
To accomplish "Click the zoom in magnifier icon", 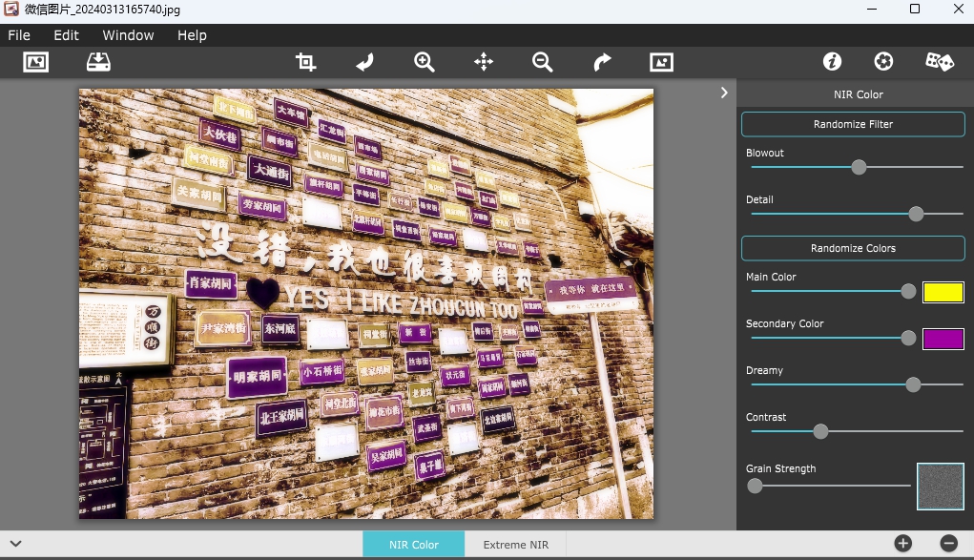I will (425, 62).
